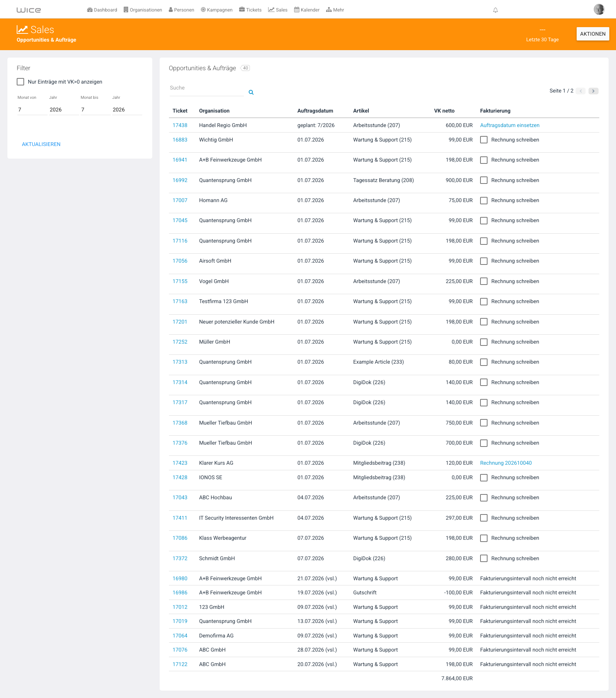Click the notification bell icon
This screenshot has width=616, height=698.
coord(495,10)
